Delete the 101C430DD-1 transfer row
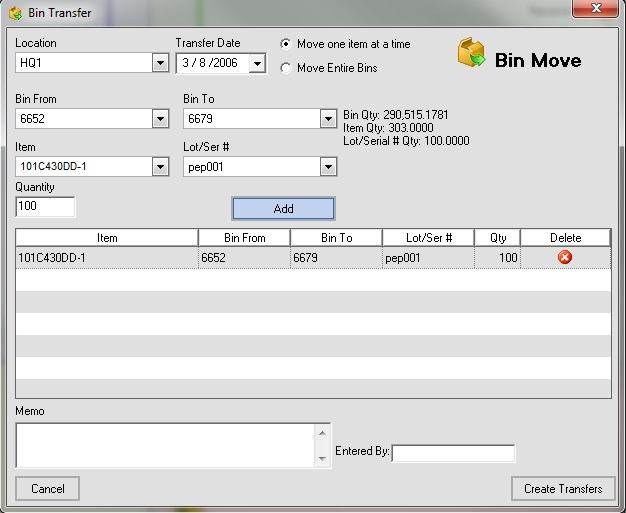 (565, 257)
